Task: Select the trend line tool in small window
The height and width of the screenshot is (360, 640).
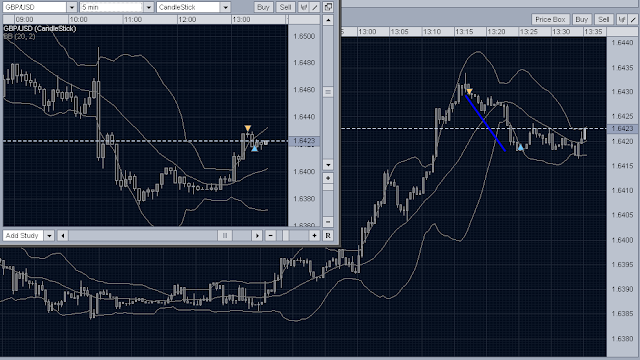Action: tap(315, 7)
